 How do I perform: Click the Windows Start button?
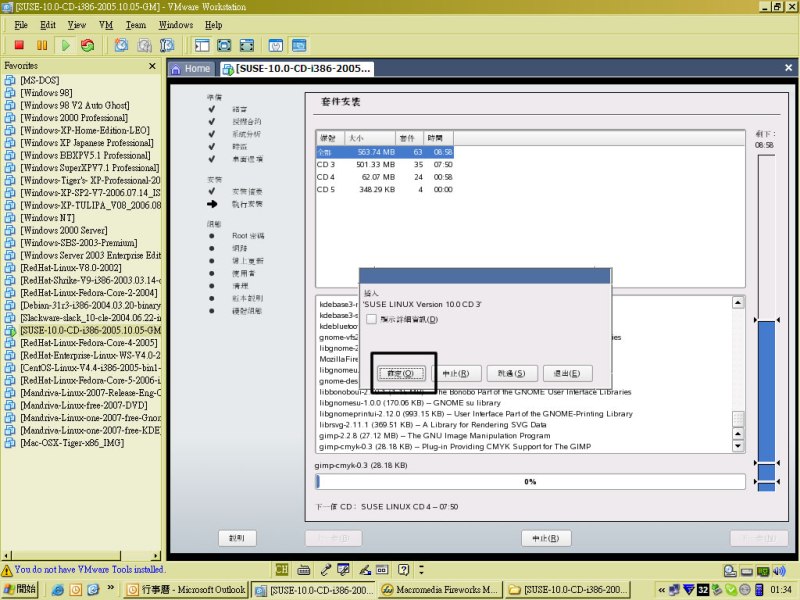point(19,590)
